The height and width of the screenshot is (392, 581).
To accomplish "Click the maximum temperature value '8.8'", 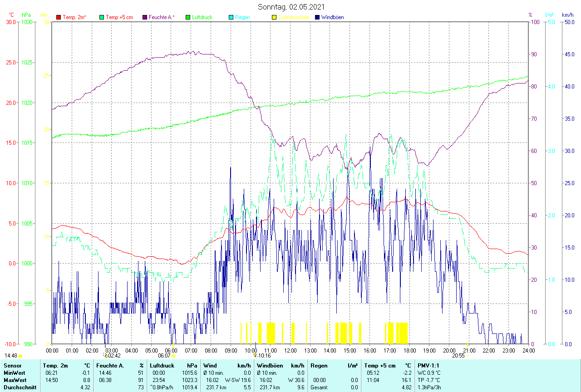I will click(x=86, y=380).
